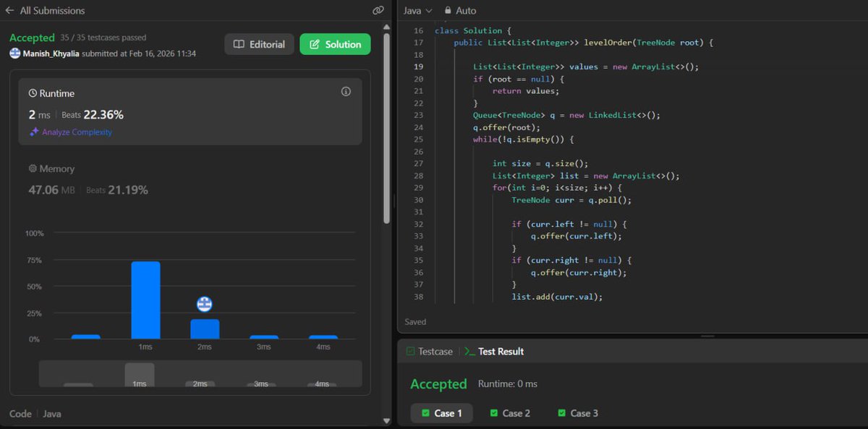The height and width of the screenshot is (429, 868).
Task: Copy submission link with chain icon
Action: coord(378,11)
